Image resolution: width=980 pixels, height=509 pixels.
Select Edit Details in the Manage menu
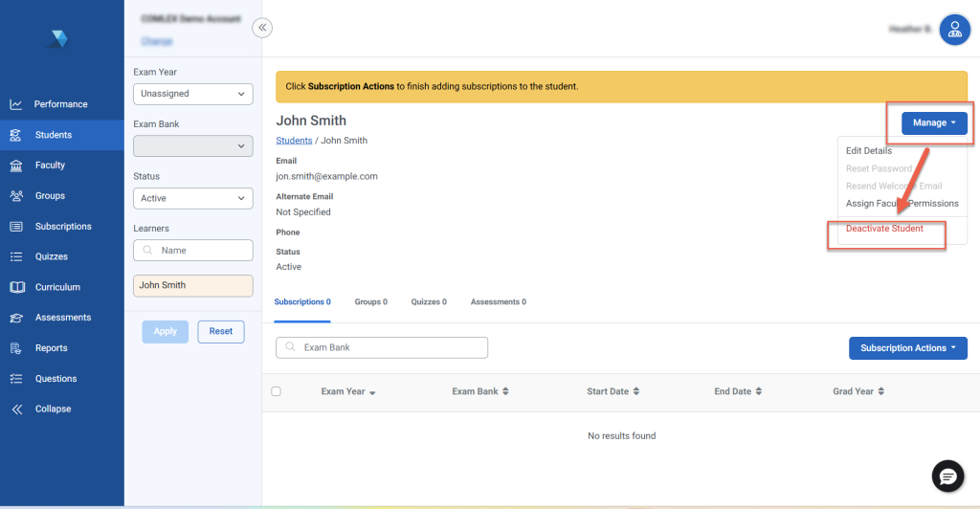(869, 151)
